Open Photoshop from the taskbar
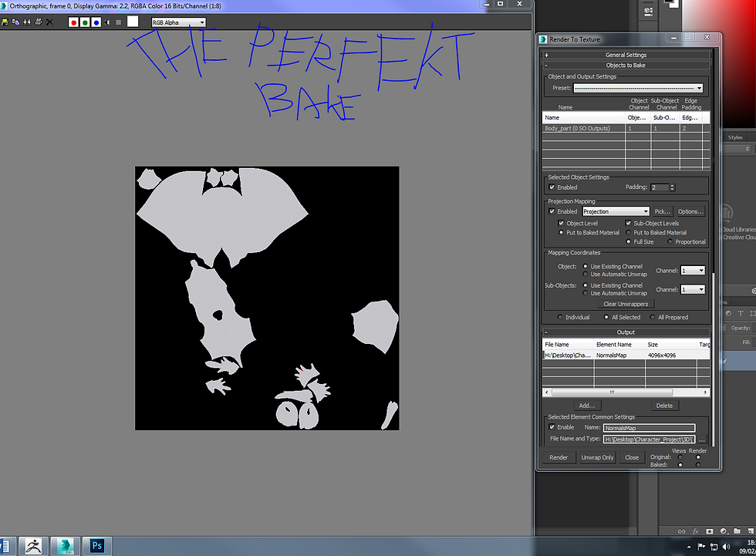Image resolution: width=756 pixels, height=556 pixels. [x=96, y=546]
